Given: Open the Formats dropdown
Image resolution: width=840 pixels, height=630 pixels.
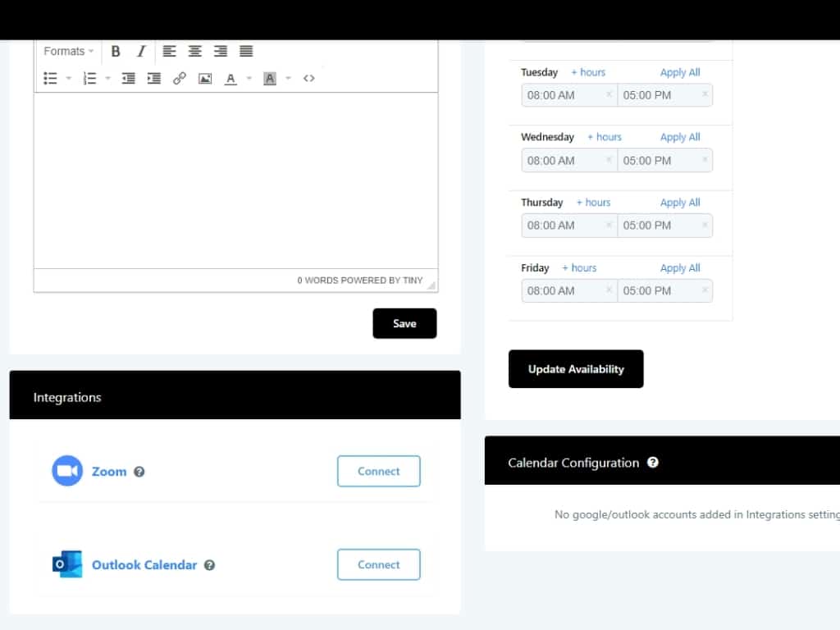Looking at the screenshot, I should tap(68, 51).
